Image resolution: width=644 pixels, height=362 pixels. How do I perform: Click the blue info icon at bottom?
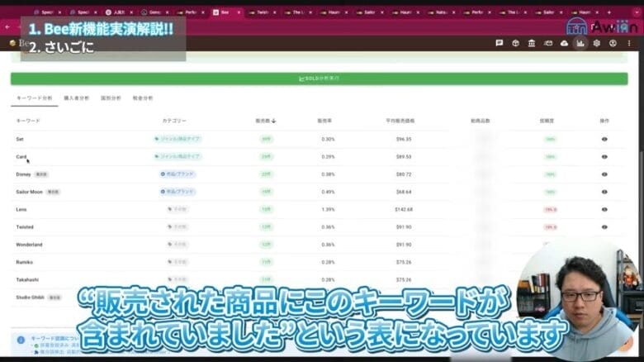pos(21,340)
